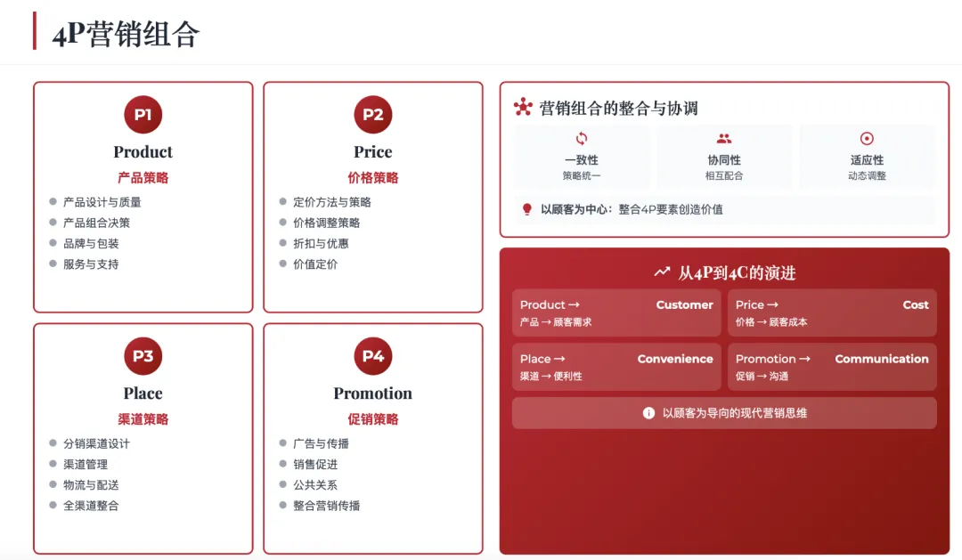The image size is (962, 560).
Task: Expand the Product → Customer card
Action: (616, 312)
